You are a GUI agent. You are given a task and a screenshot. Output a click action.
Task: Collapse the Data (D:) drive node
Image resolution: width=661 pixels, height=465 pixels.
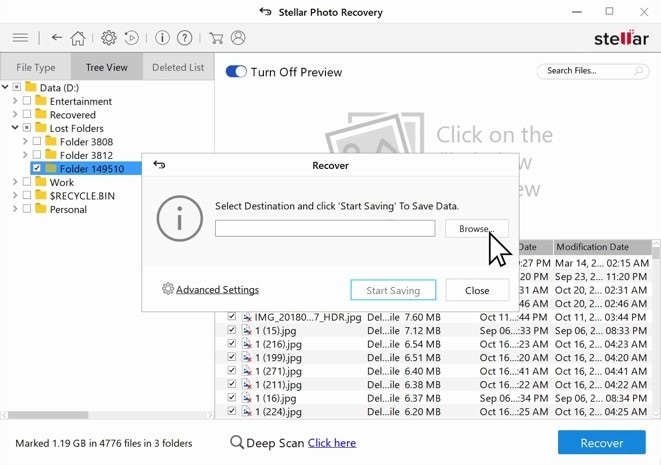[x=5, y=87]
